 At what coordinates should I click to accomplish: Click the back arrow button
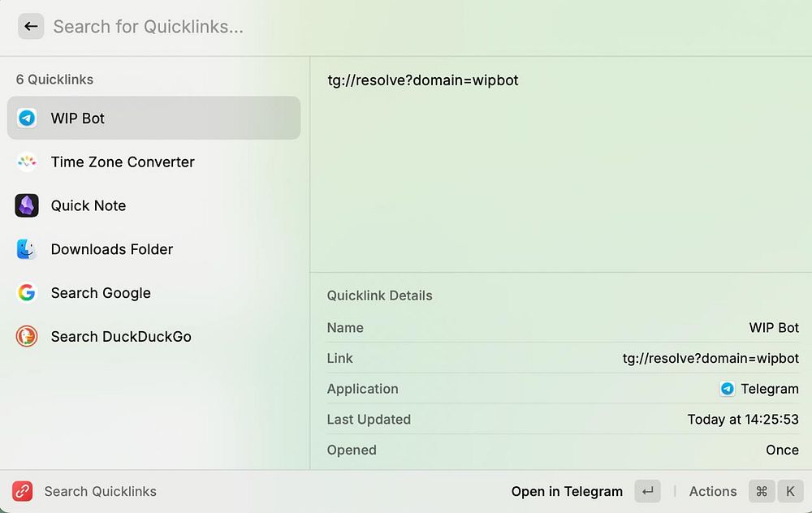point(31,27)
